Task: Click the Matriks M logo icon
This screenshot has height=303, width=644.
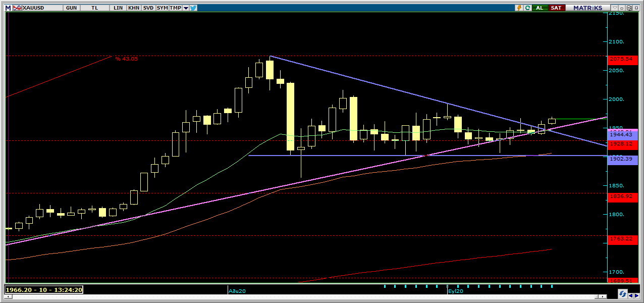Action: point(8,8)
